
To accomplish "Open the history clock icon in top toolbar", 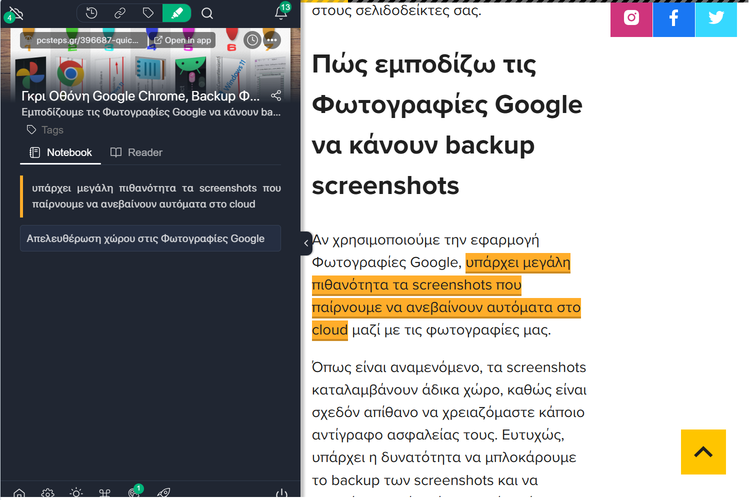I will (91, 13).
